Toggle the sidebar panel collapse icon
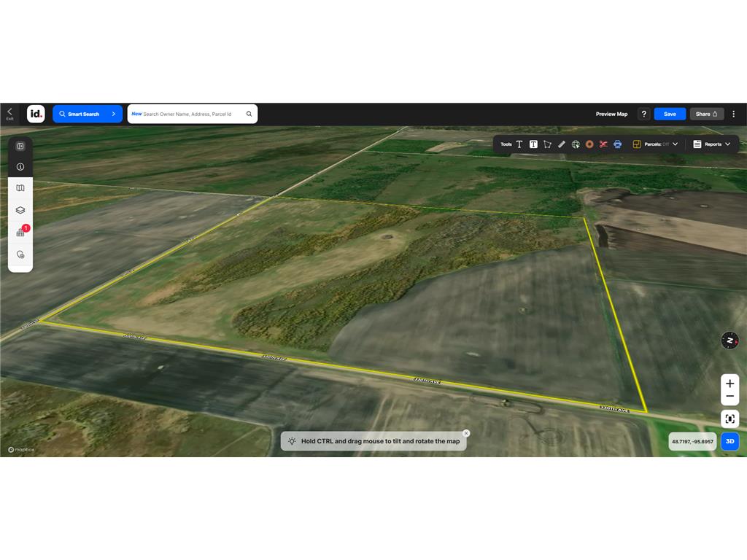 pos(20,146)
